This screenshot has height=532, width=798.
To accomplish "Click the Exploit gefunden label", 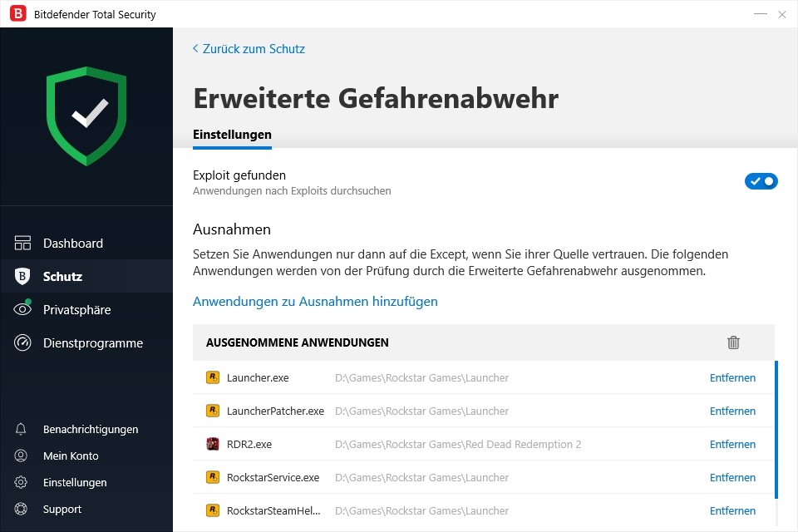I will pyautogui.click(x=239, y=175).
